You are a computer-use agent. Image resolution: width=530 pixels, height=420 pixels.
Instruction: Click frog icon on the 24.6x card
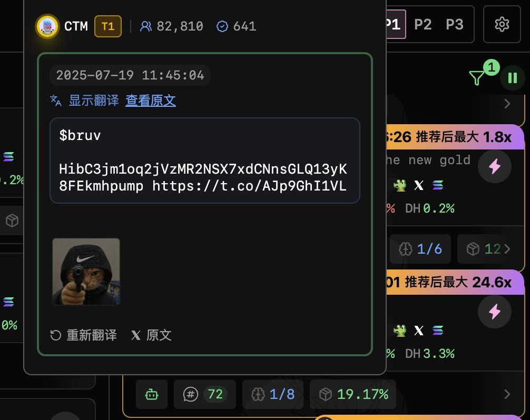[400, 330]
